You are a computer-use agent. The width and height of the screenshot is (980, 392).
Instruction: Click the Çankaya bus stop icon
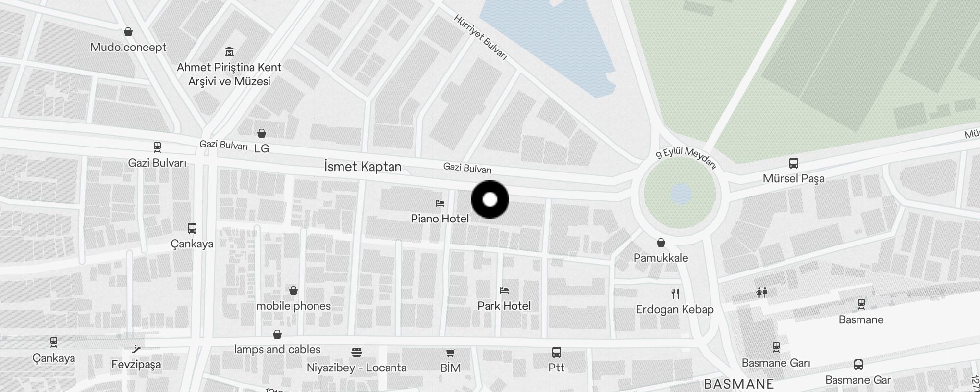[192, 228]
